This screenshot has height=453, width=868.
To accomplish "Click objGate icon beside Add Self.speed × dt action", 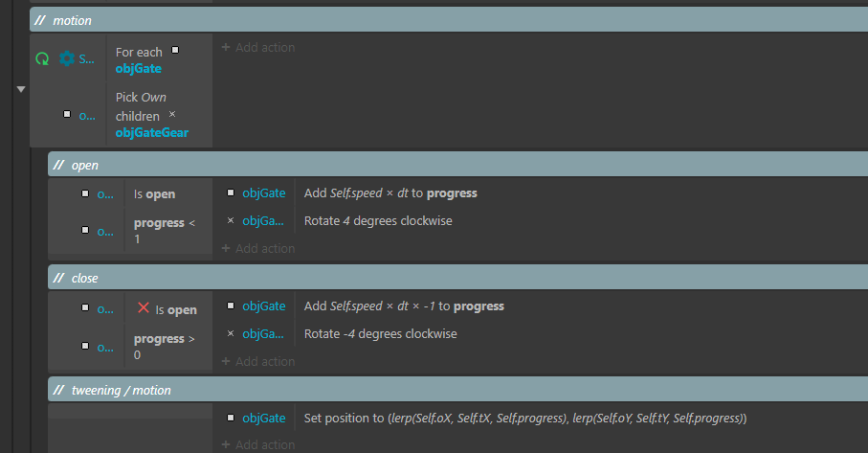I will point(231,193).
